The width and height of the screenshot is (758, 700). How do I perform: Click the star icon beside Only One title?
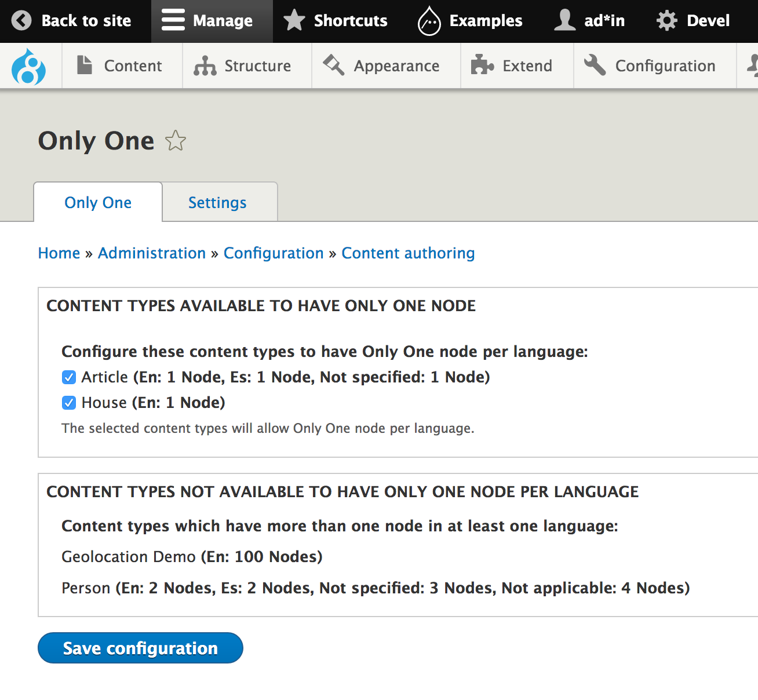coord(175,141)
